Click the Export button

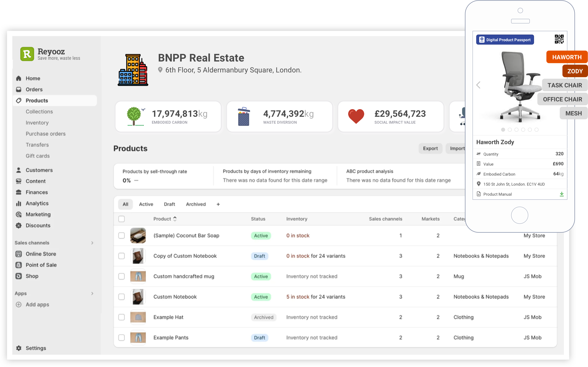(430, 148)
